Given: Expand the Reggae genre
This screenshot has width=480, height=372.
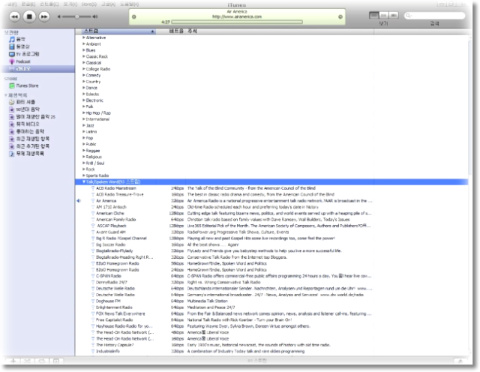Looking at the screenshot, I should [x=84, y=151].
